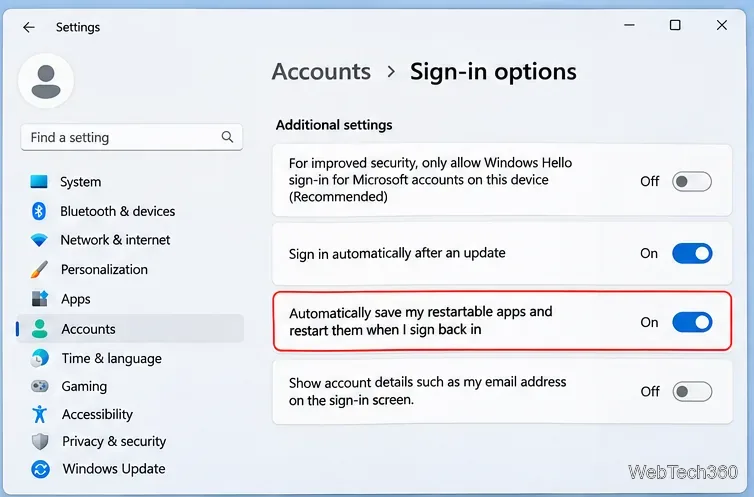Maximize the Settings window
The image size is (754, 497).
coord(675,25)
